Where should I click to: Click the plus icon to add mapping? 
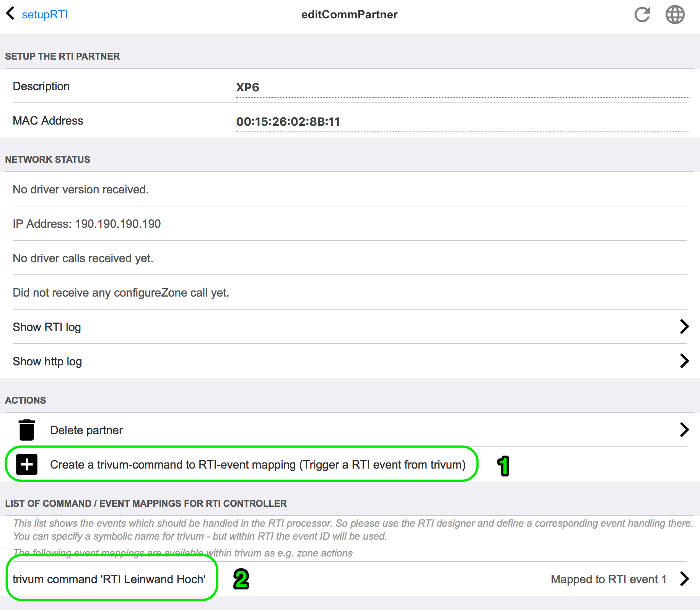coord(27,464)
